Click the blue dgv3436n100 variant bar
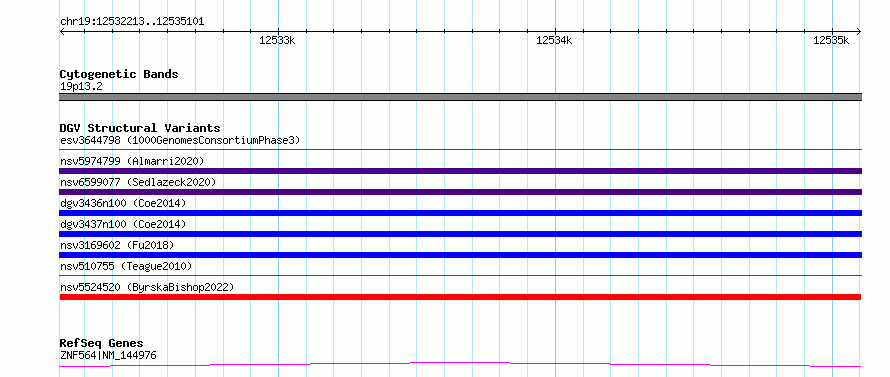Image resolution: width=890 pixels, height=377 pixels. (x=460, y=213)
